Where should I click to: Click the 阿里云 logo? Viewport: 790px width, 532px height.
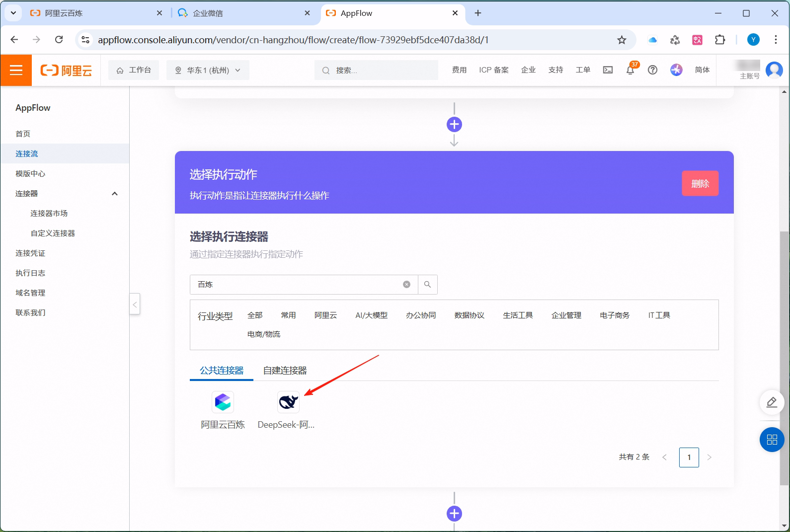(x=66, y=71)
